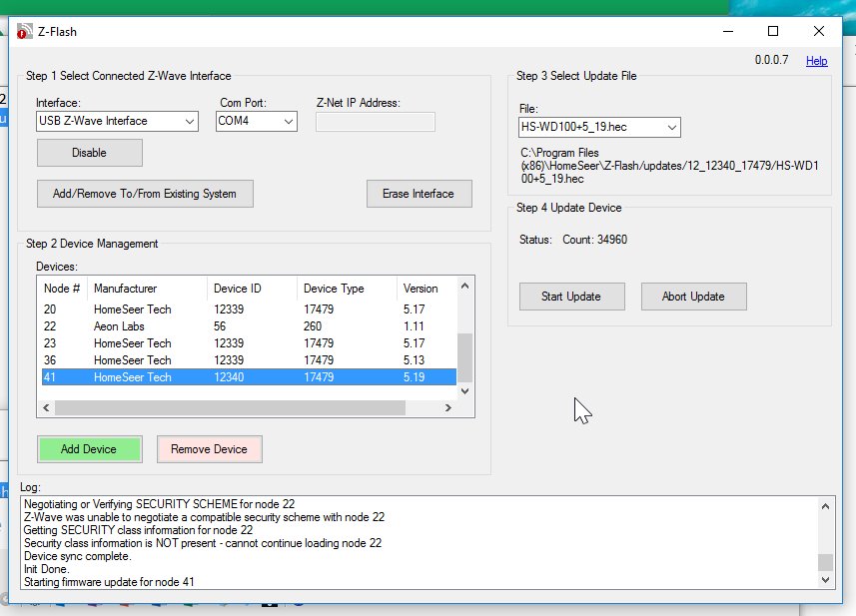The image size is (856, 616).
Task: Click version 5.19 cell of node 41
Action: tap(414, 377)
